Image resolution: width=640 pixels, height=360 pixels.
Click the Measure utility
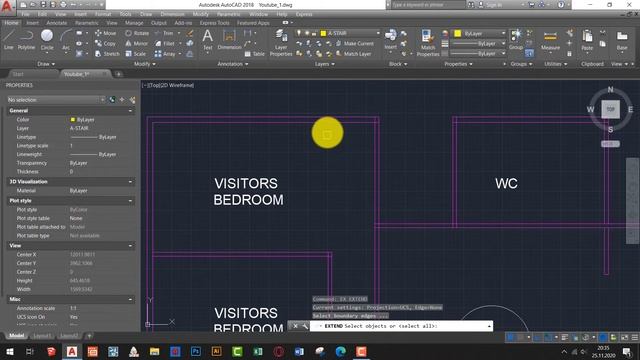tap(550, 40)
